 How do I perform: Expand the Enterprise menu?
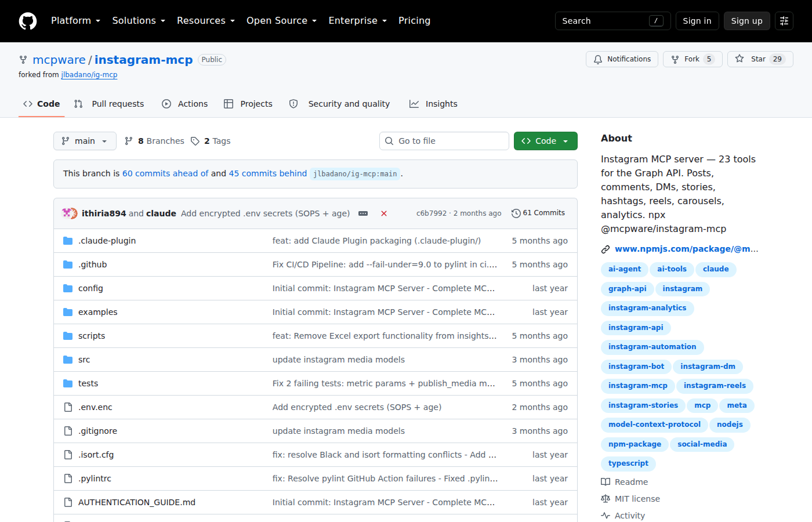[x=357, y=21]
